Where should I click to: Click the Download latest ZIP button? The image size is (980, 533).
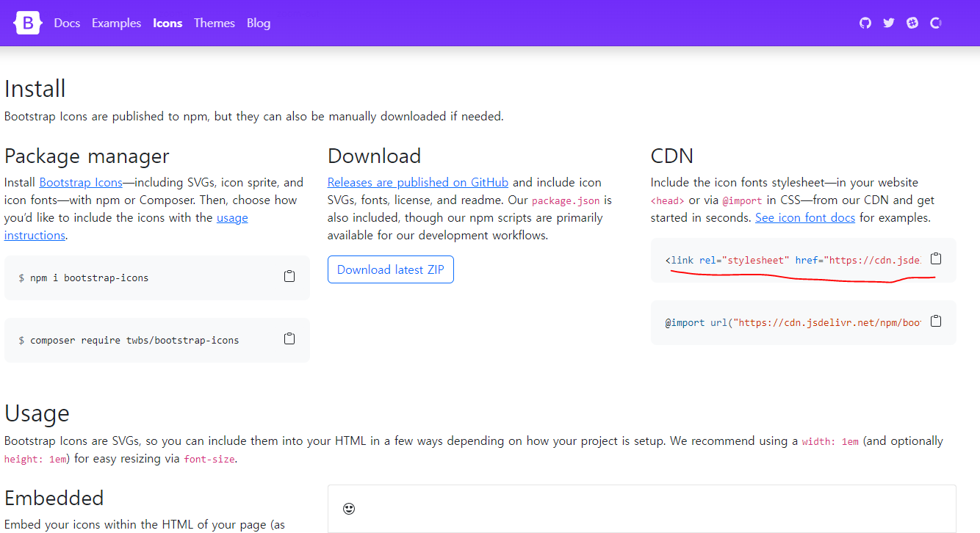(391, 269)
